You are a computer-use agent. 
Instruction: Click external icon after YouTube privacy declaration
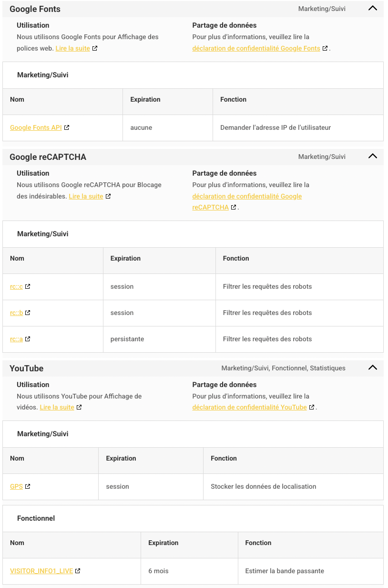coord(312,407)
